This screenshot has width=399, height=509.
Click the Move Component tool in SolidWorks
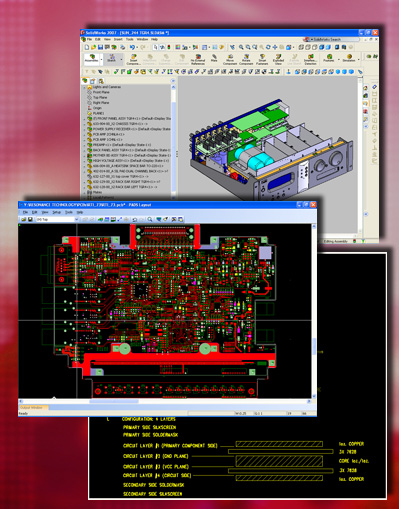coord(230,60)
